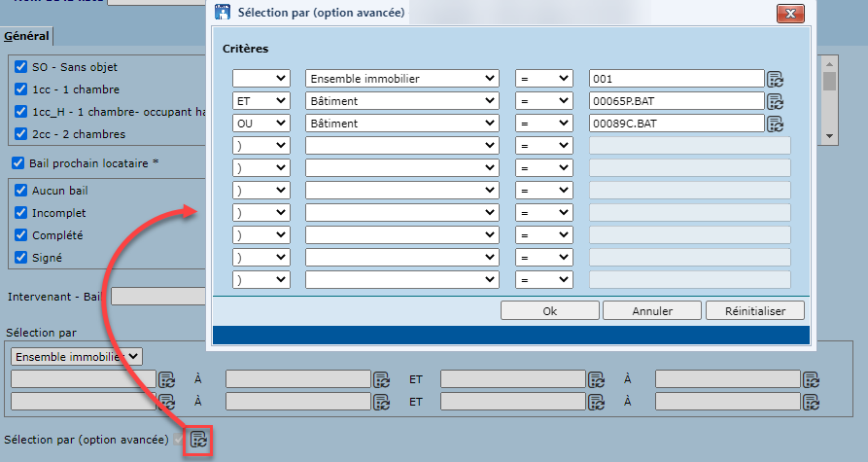868x462 pixels.
Task: Click lookup icon at far right of second selection row
Action: point(810,401)
